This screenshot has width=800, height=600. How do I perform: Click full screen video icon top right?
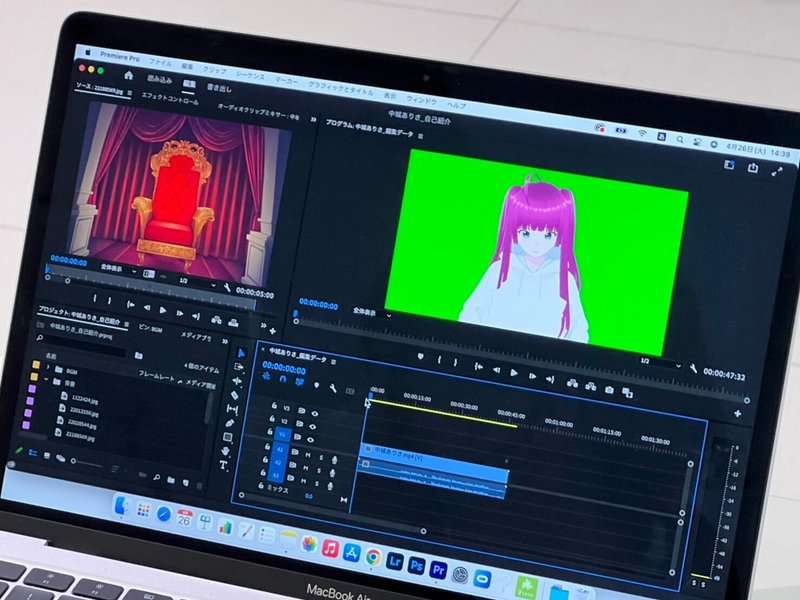pyautogui.click(x=777, y=172)
